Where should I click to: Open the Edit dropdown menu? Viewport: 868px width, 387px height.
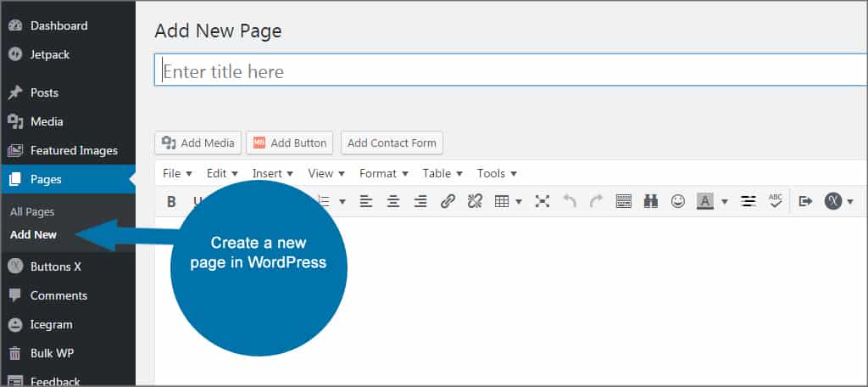[x=222, y=173]
